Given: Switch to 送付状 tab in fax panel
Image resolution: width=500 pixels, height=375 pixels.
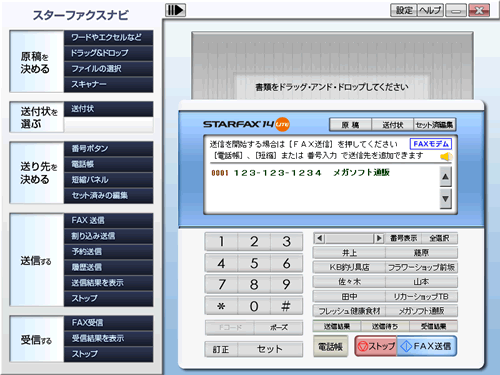Looking at the screenshot, I should click(x=392, y=125).
